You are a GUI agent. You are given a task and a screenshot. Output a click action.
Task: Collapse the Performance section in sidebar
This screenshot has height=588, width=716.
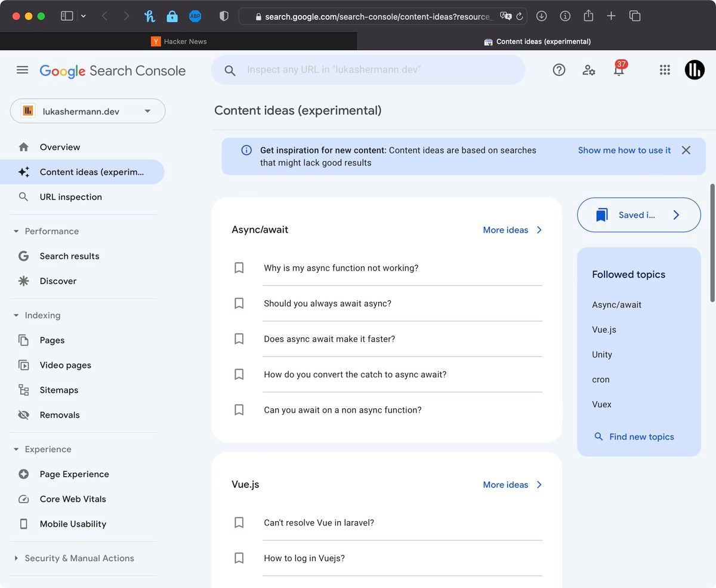point(16,232)
